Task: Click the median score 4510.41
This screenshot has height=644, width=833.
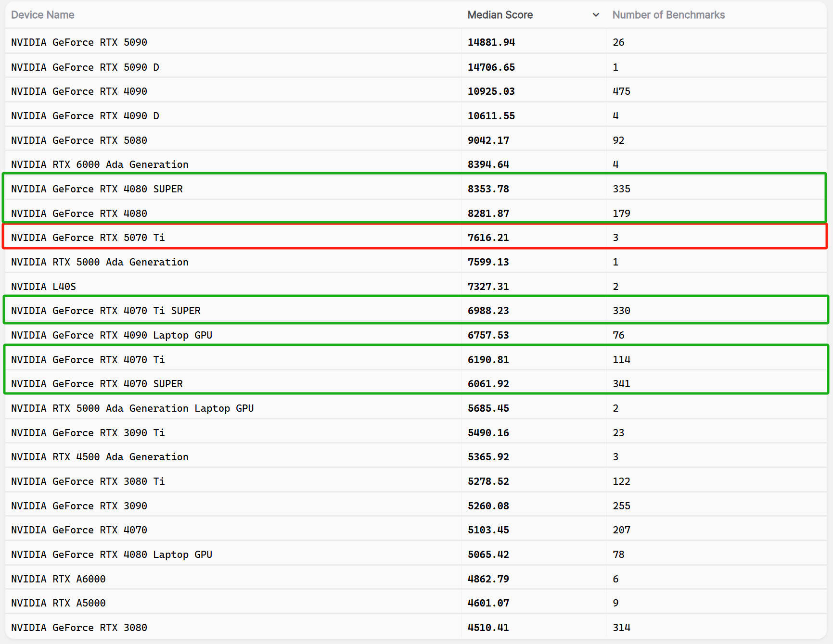Action: pos(488,628)
